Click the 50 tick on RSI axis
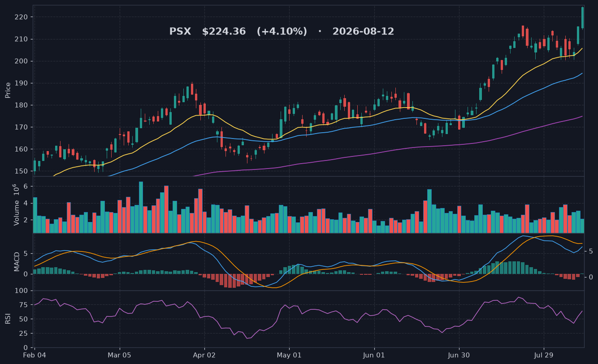This screenshot has height=364, width=598. [x=24, y=319]
